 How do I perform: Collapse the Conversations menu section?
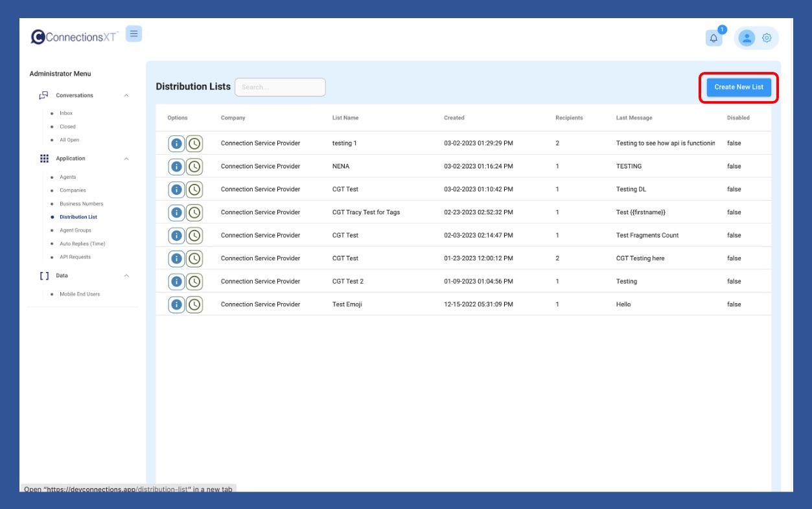click(x=126, y=96)
